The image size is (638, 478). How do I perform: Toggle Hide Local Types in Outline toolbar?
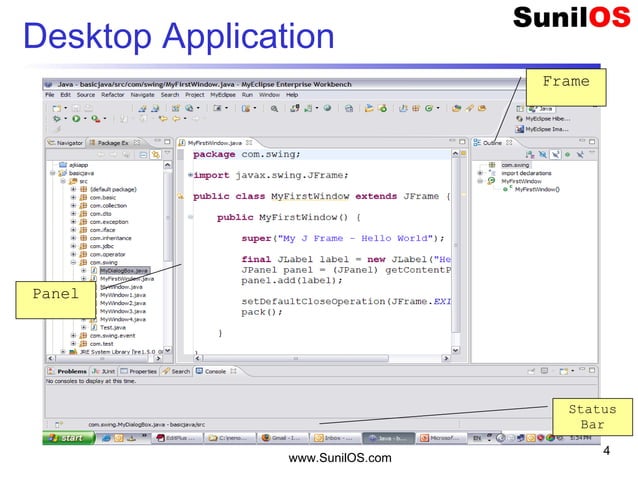pyautogui.click(x=580, y=155)
